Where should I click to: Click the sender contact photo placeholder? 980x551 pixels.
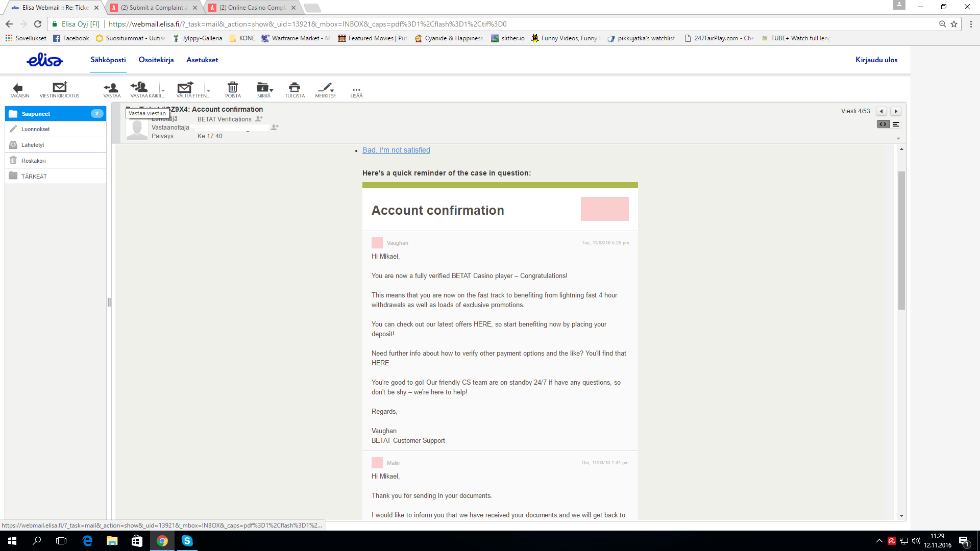coord(137,129)
